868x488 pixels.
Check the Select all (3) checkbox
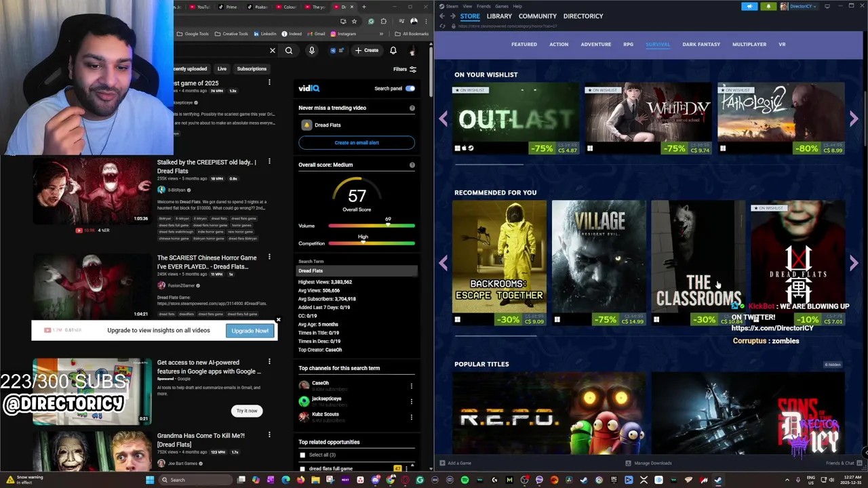[302, 455]
